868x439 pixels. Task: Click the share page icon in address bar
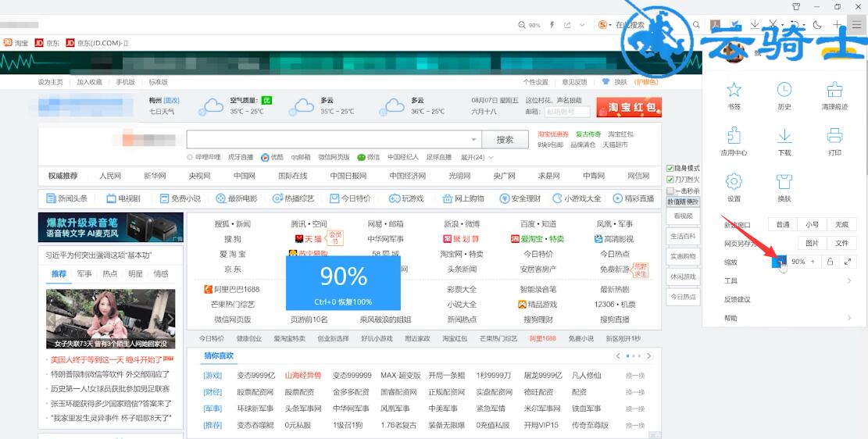tap(567, 25)
